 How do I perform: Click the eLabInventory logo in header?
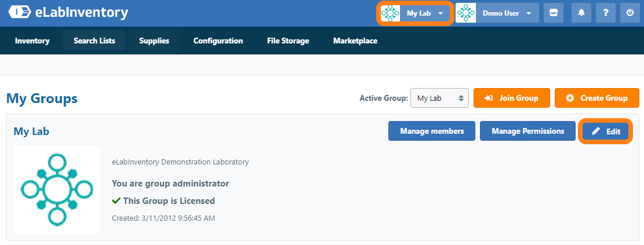click(68, 13)
